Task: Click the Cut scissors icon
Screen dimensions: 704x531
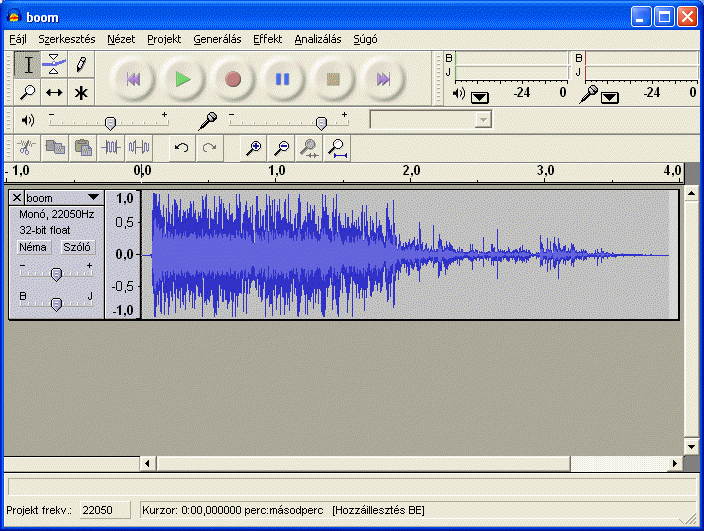Action: coord(27,147)
